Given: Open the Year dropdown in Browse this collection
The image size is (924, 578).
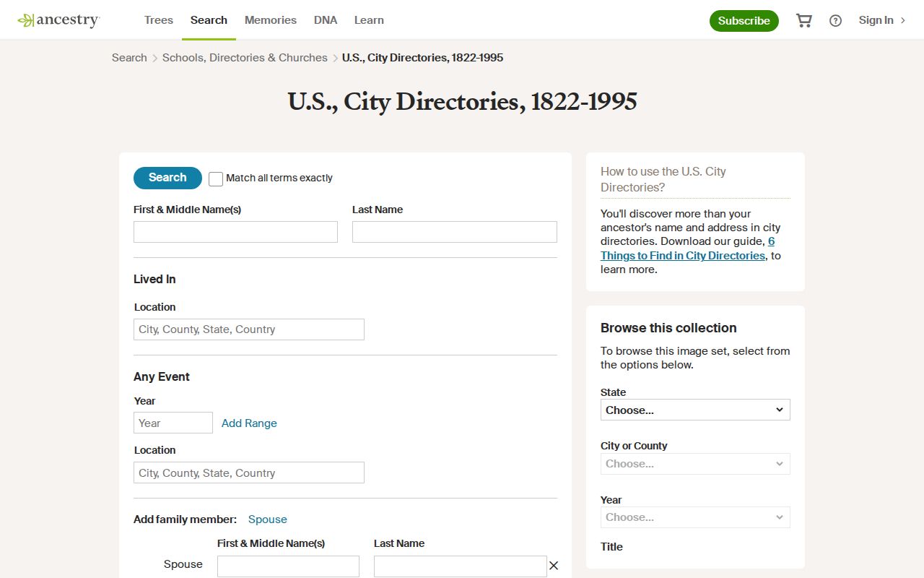Looking at the screenshot, I should 695,517.
